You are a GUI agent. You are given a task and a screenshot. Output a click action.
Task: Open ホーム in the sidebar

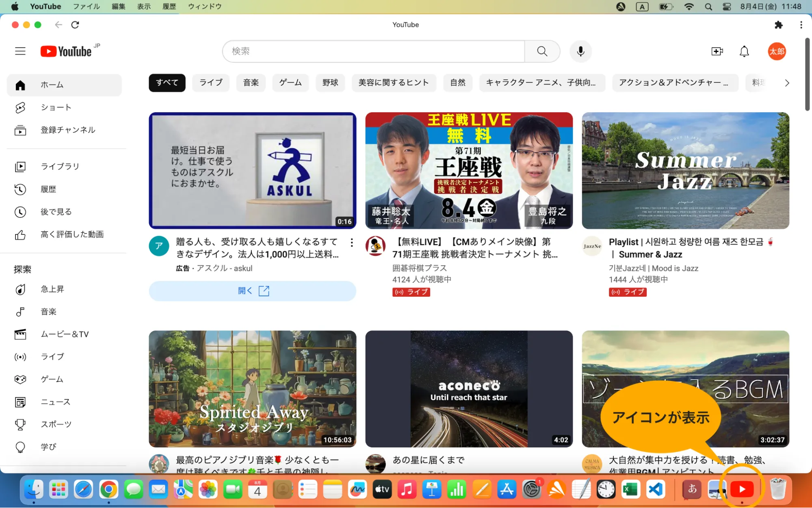pyautogui.click(x=64, y=85)
